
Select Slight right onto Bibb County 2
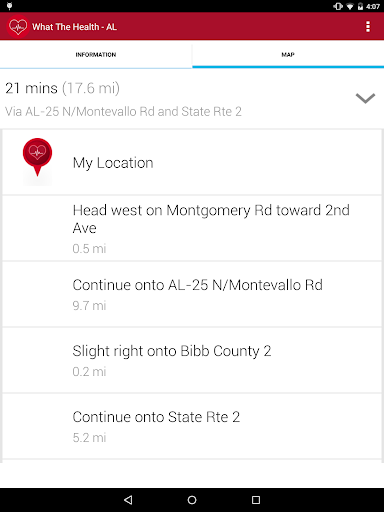[192, 360]
